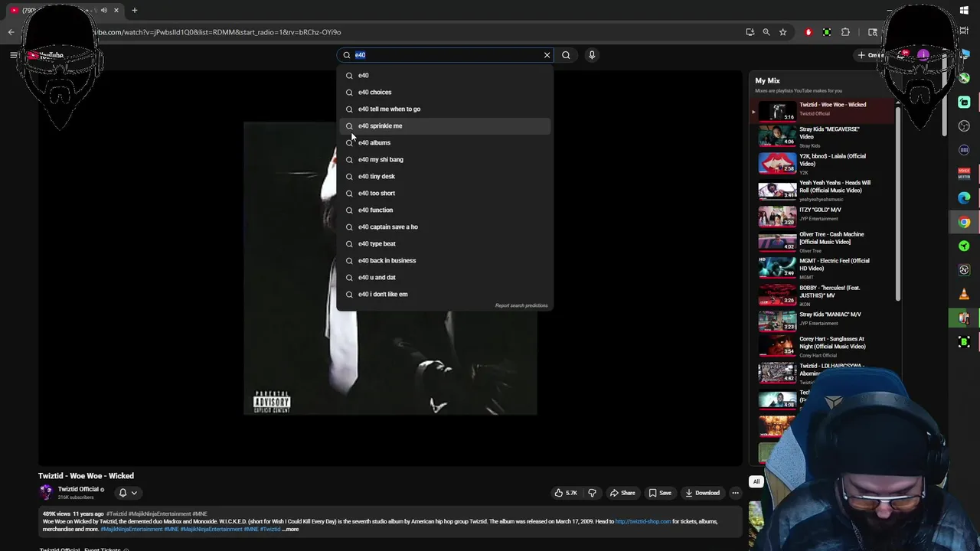Follow the twiztid-shop.com link
Image resolution: width=980 pixels, height=551 pixels.
(643, 522)
